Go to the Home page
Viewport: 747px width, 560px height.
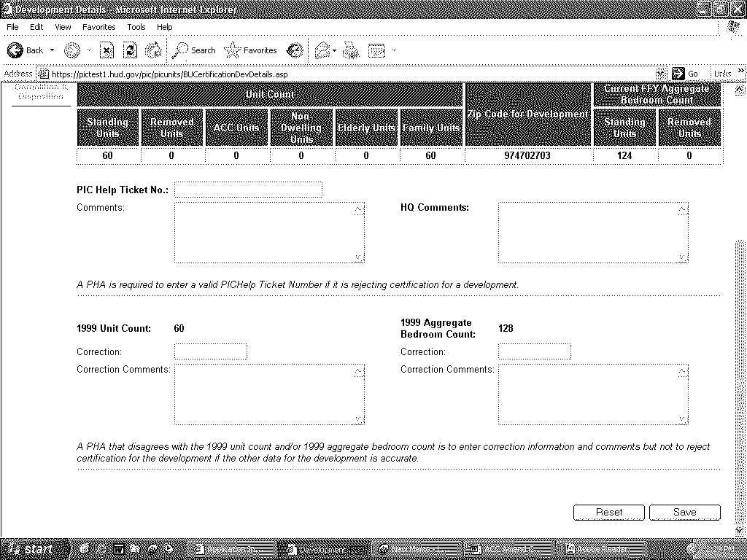[x=153, y=50]
